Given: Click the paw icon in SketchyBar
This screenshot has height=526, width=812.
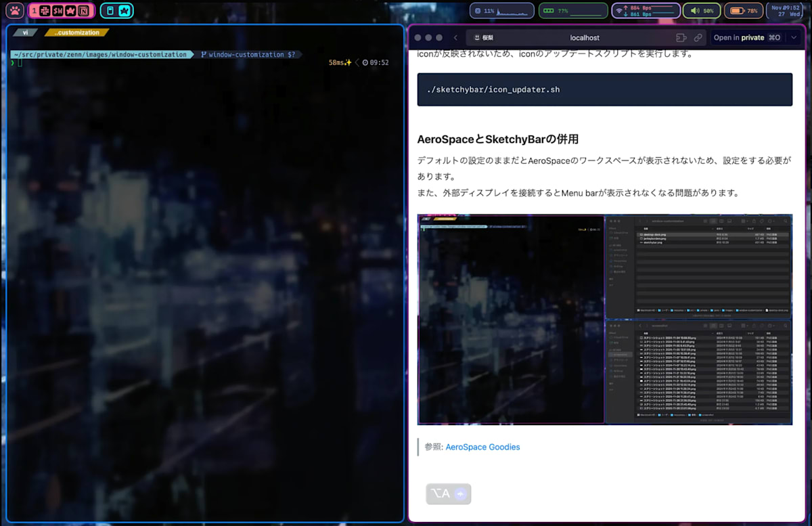Looking at the screenshot, I should pos(15,11).
